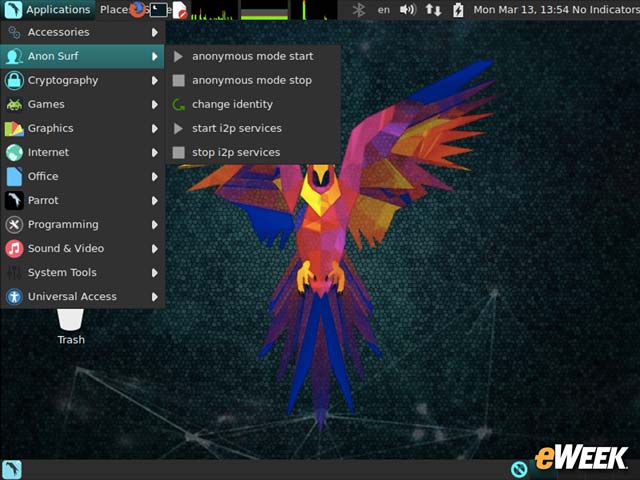Click the Internet globe icon

(14, 153)
